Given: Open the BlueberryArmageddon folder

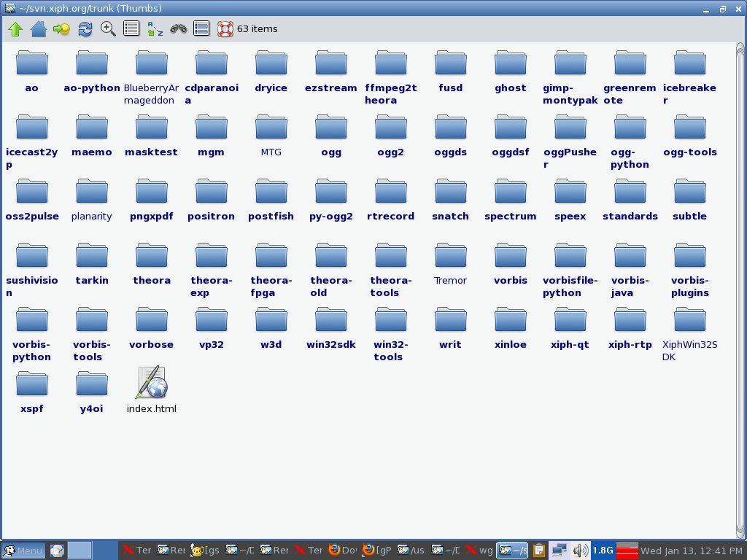Looking at the screenshot, I should click(x=152, y=77).
